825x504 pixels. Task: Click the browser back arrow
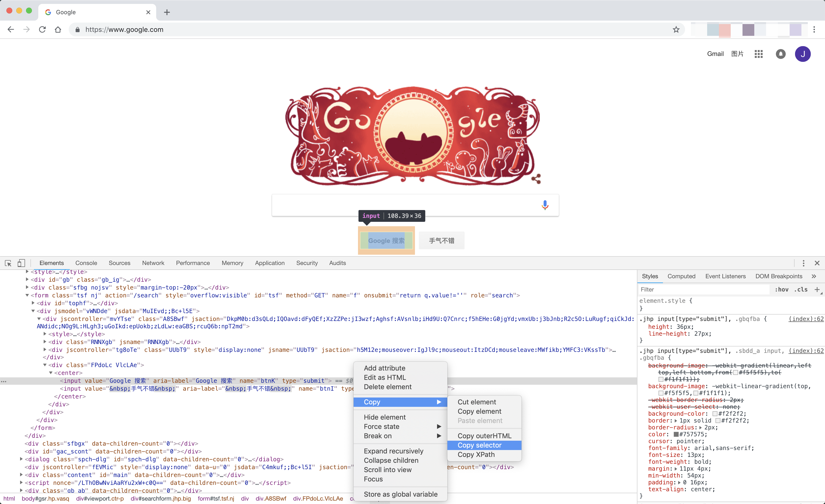tap(11, 29)
